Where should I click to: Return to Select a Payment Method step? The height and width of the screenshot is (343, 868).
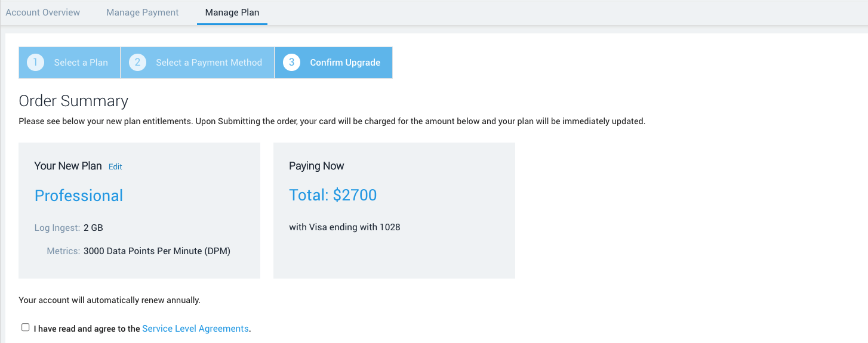click(x=208, y=63)
